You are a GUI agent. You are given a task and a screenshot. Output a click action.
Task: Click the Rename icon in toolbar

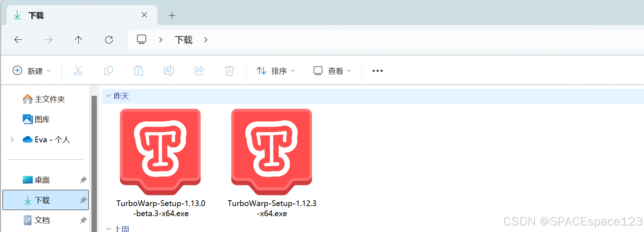[169, 71]
